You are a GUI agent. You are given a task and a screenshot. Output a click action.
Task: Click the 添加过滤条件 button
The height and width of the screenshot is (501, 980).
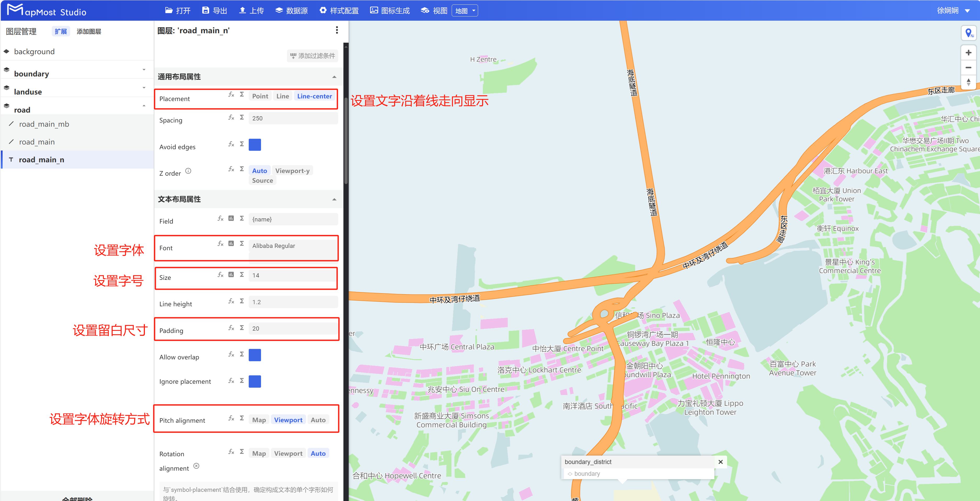click(312, 56)
